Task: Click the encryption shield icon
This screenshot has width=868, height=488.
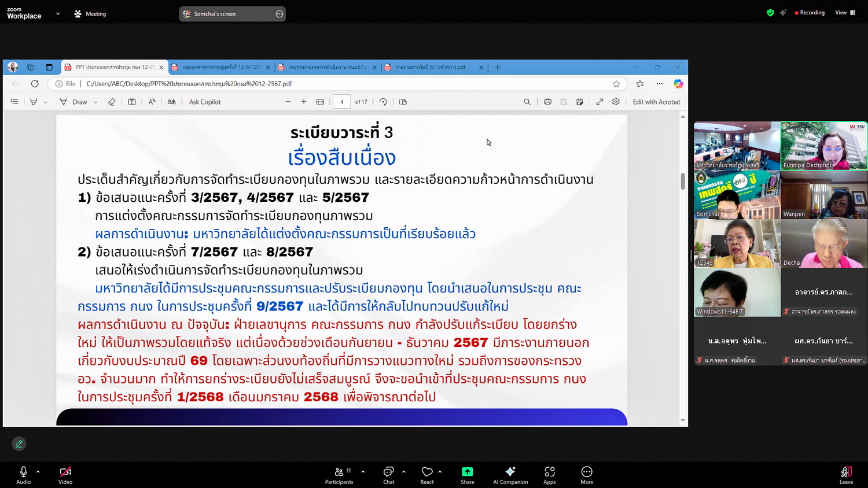Action: click(x=770, y=13)
